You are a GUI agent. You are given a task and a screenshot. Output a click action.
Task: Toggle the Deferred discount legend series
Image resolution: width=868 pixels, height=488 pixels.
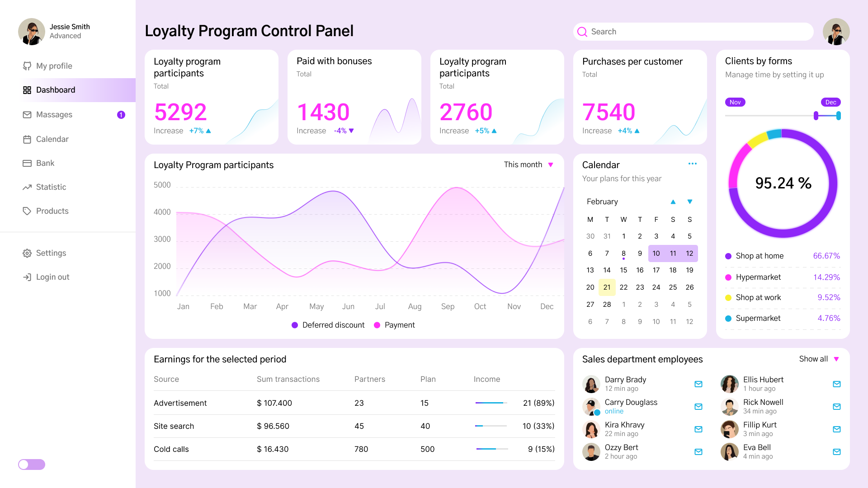click(328, 325)
